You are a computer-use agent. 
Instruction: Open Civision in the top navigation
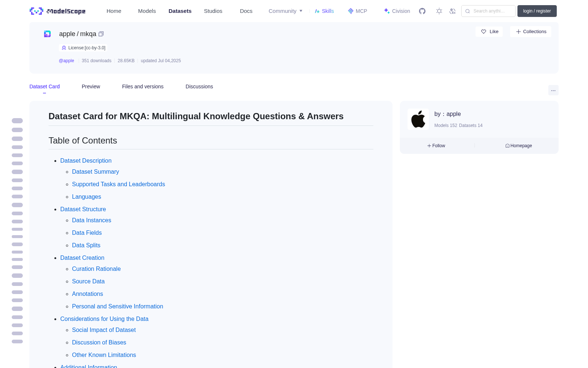click(x=397, y=11)
